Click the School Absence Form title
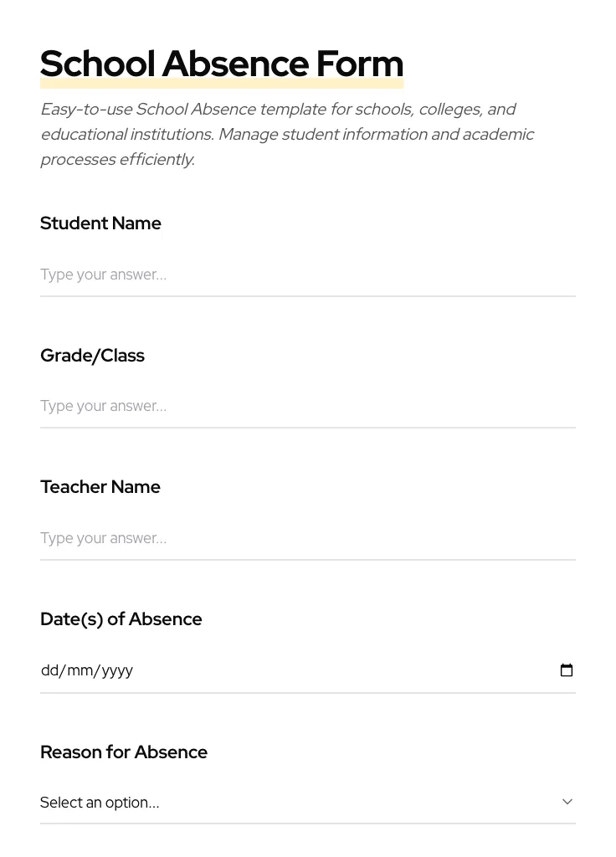 click(x=221, y=63)
